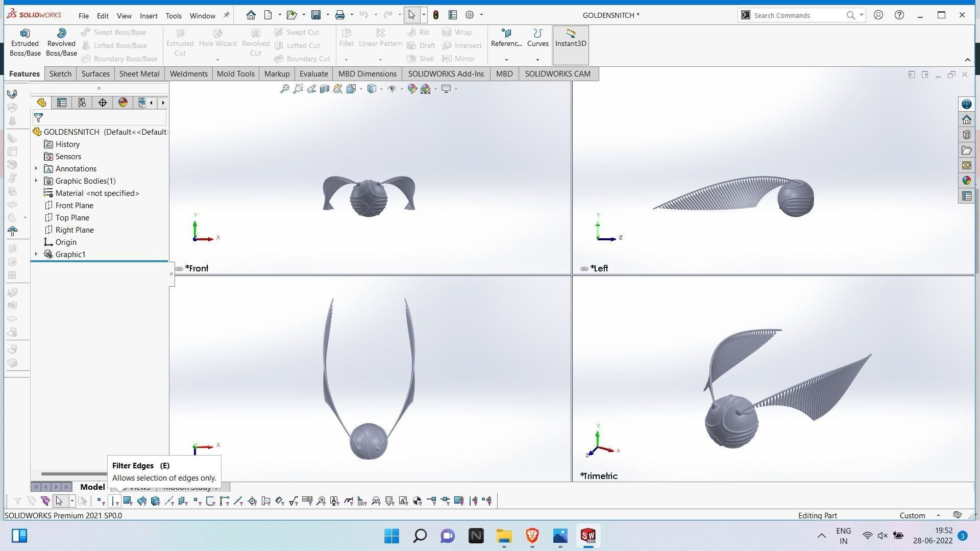Image resolution: width=980 pixels, height=551 pixels.
Task: Click the FeatureManager horizontal scrollbar
Action: pos(75,474)
